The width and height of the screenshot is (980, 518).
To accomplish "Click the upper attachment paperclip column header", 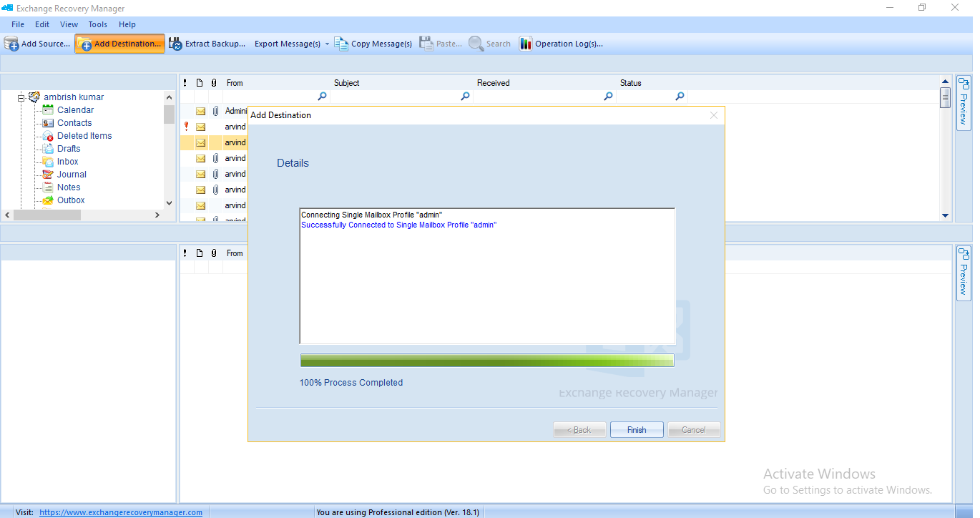I will click(x=214, y=83).
